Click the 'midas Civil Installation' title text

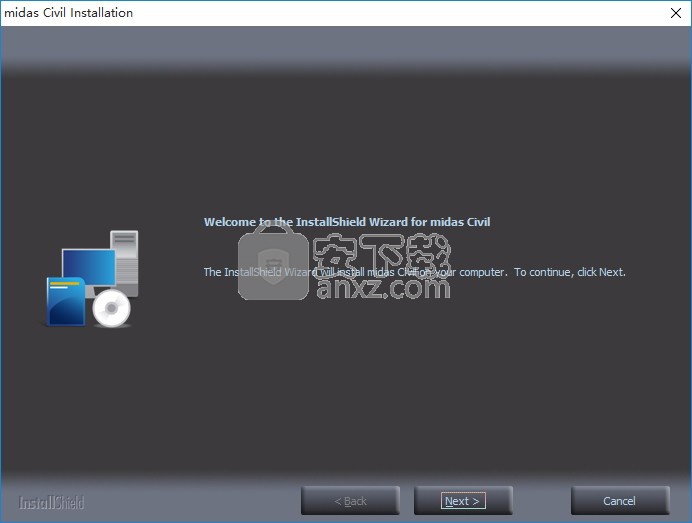(x=68, y=13)
